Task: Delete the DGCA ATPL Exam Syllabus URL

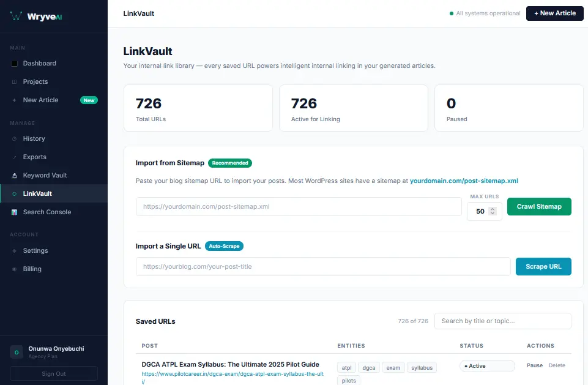Action: (557, 365)
